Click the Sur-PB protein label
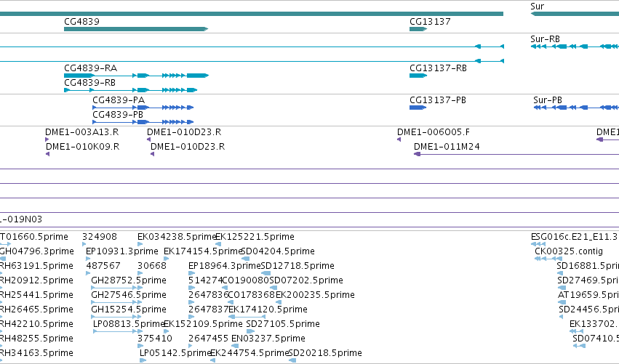Viewport: 619px width, 364px height. [x=548, y=100]
